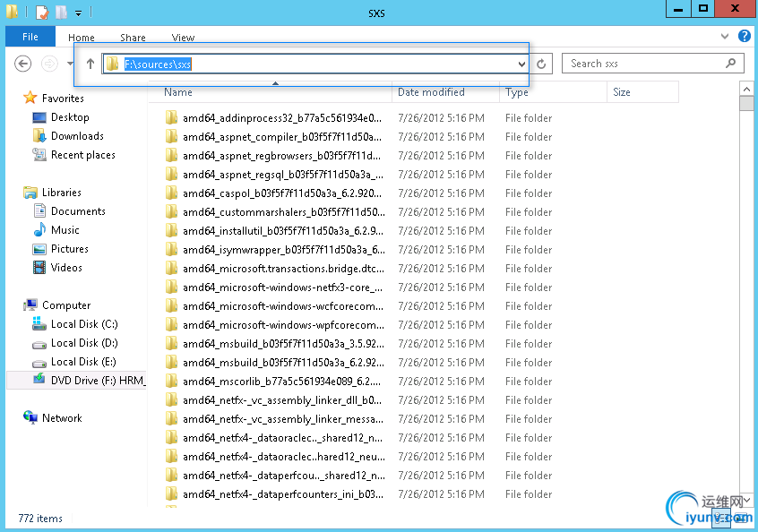
Task: Expand the ribbon with the chevron
Action: (x=724, y=36)
